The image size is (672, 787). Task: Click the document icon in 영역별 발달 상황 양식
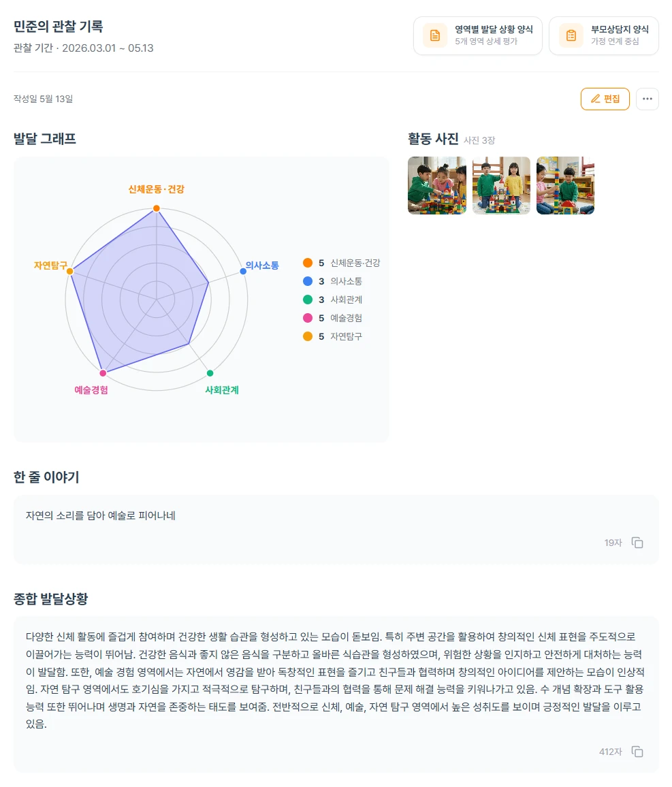(435, 35)
